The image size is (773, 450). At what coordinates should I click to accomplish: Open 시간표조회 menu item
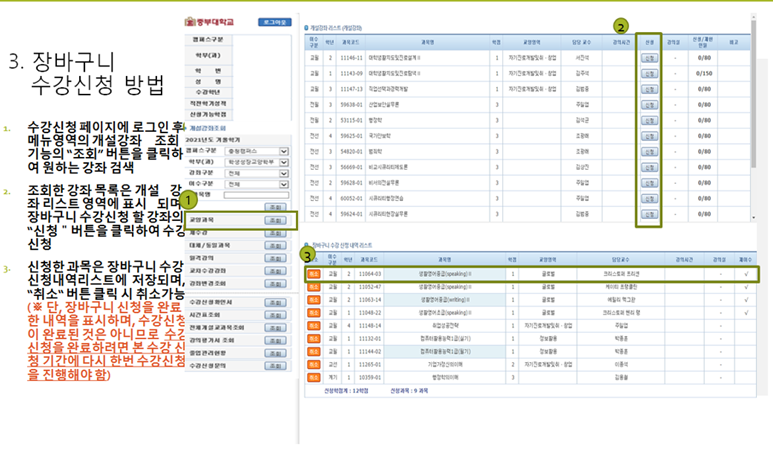pos(210,313)
